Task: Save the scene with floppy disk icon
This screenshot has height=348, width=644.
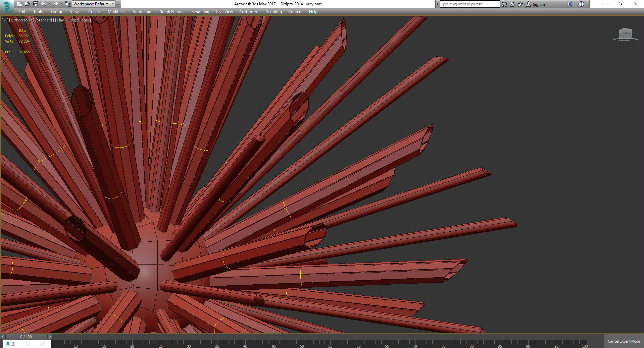Action: [35, 4]
